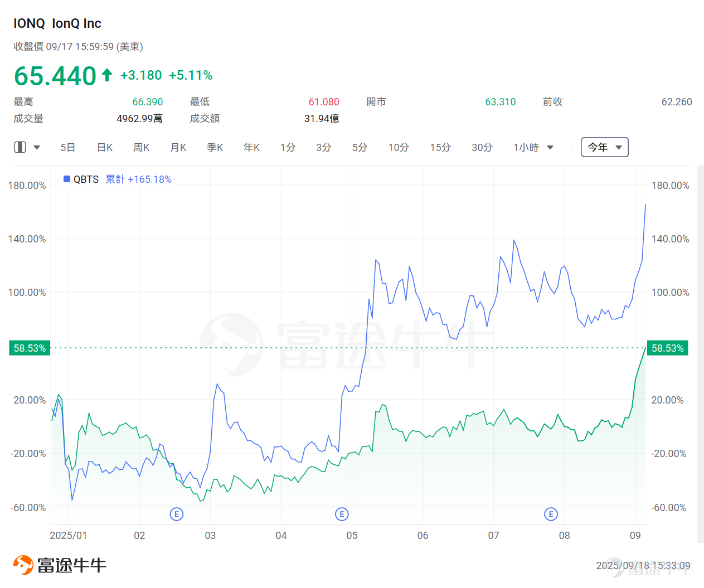Image resolution: width=704 pixels, height=588 pixels.
Task: Select the 日K timeframe
Action: [105, 147]
